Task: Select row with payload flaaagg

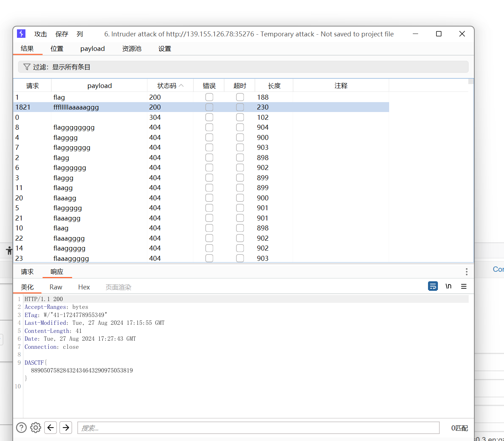Action: pyautogui.click(x=201, y=198)
